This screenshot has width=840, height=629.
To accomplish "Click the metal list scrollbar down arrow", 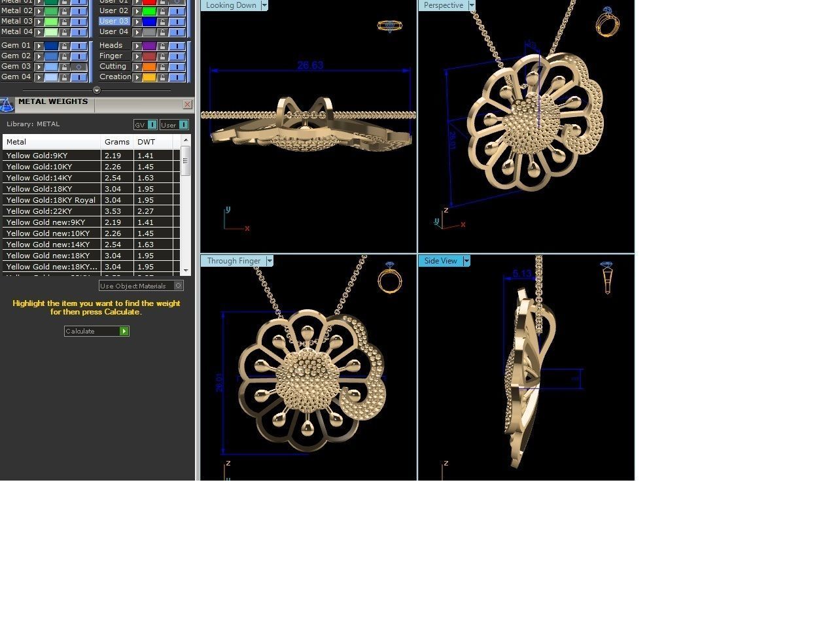I will tap(186, 270).
